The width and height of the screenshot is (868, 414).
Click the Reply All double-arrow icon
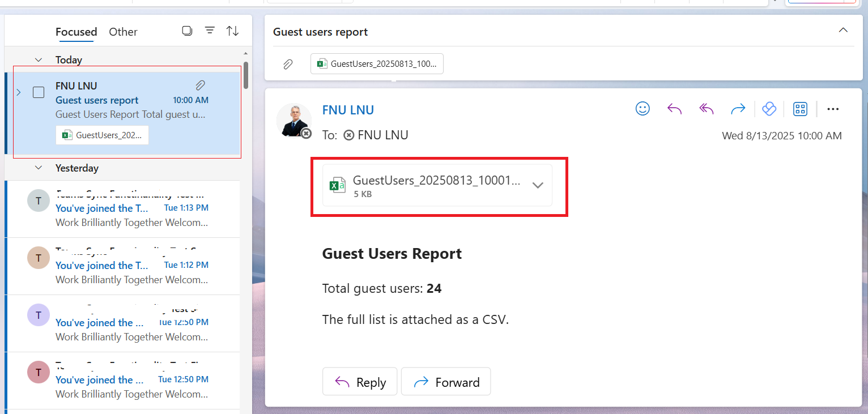click(x=706, y=109)
